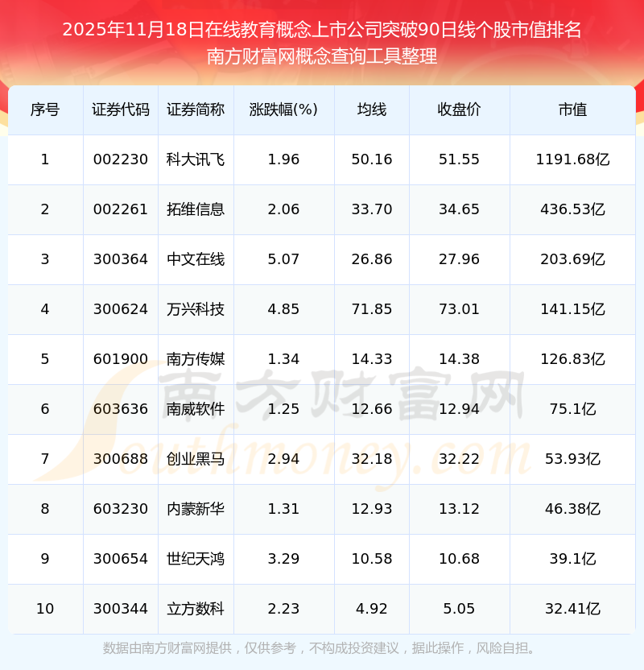Click market value 32.41亿

click(x=572, y=610)
